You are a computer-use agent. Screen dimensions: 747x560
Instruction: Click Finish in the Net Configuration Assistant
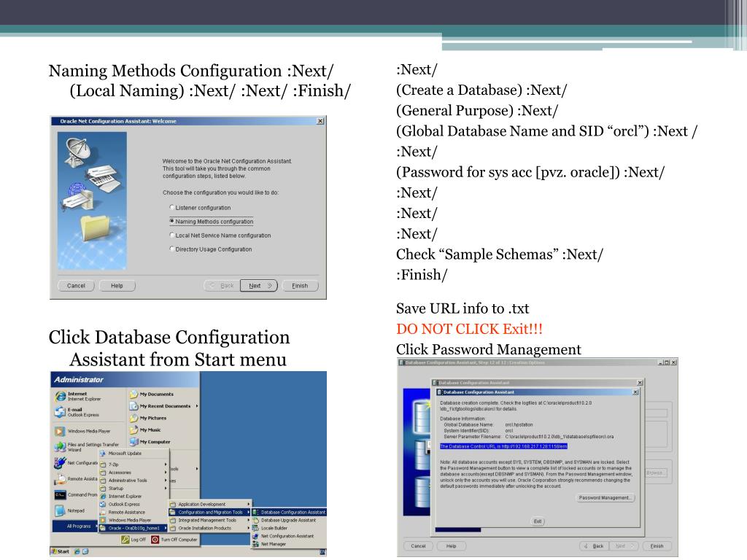[x=300, y=286]
